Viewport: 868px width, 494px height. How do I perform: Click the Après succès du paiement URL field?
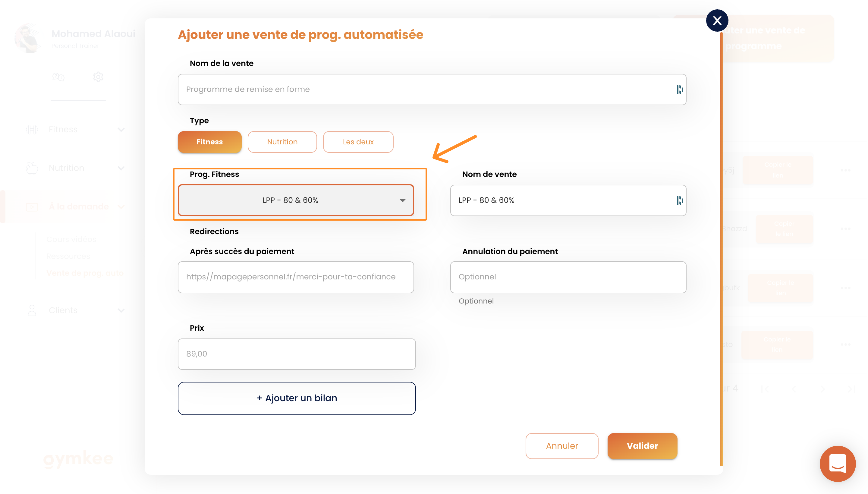coord(296,277)
